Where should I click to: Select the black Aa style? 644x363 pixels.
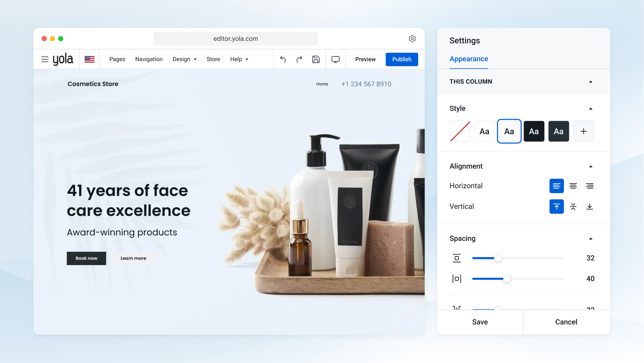pyautogui.click(x=534, y=131)
